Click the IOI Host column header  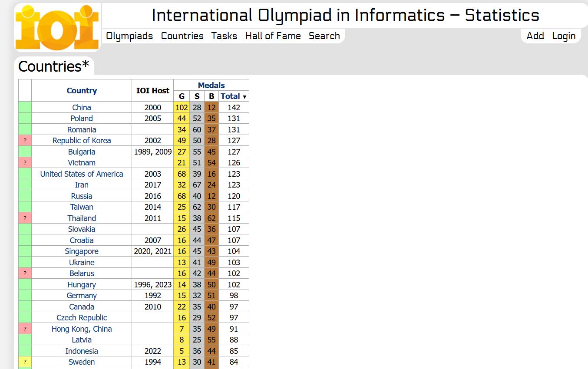coord(152,91)
